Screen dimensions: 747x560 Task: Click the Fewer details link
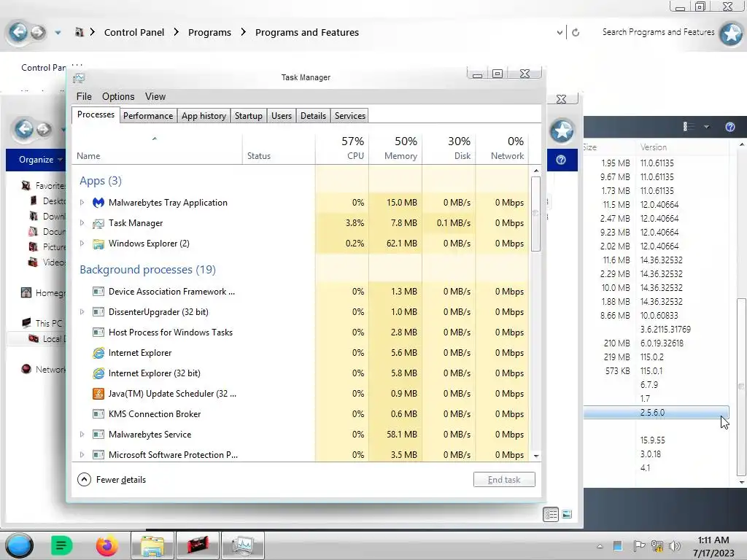121,480
